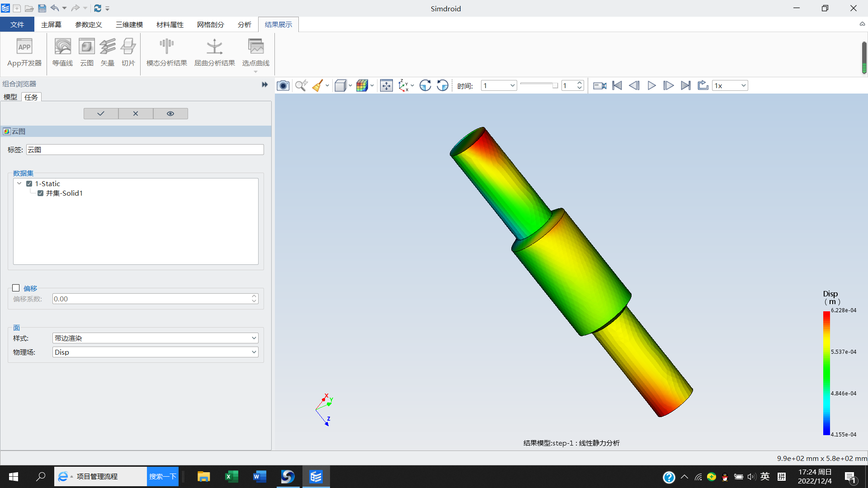The image size is (868, 488).
Task: Expand the view cube dropdown arrow
Action: (x=350, y=85)
